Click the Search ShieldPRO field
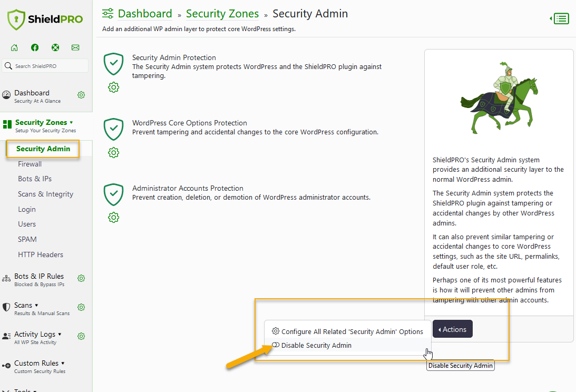The width and height of the screenshot is (576, 392). [x=45, y=66]
